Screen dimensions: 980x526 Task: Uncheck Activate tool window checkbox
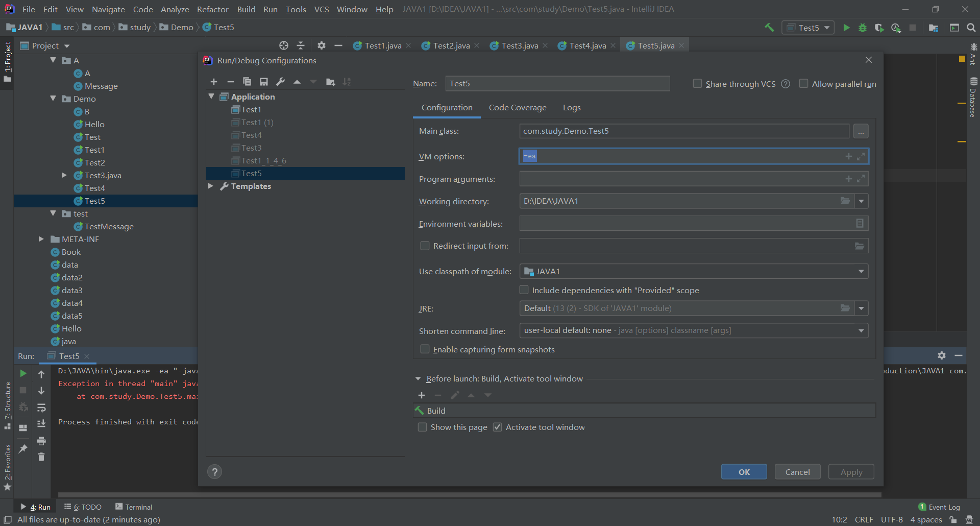[497, 427]
